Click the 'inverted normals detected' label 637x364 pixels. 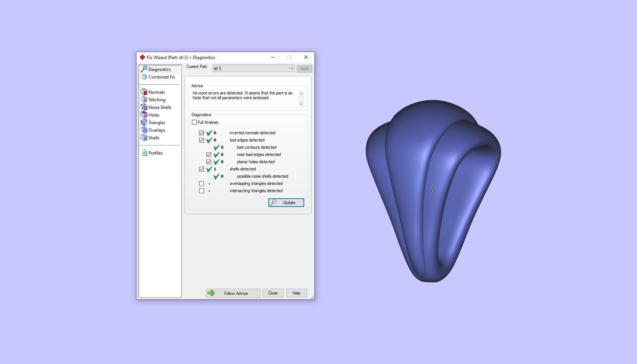tap(252, 133)
